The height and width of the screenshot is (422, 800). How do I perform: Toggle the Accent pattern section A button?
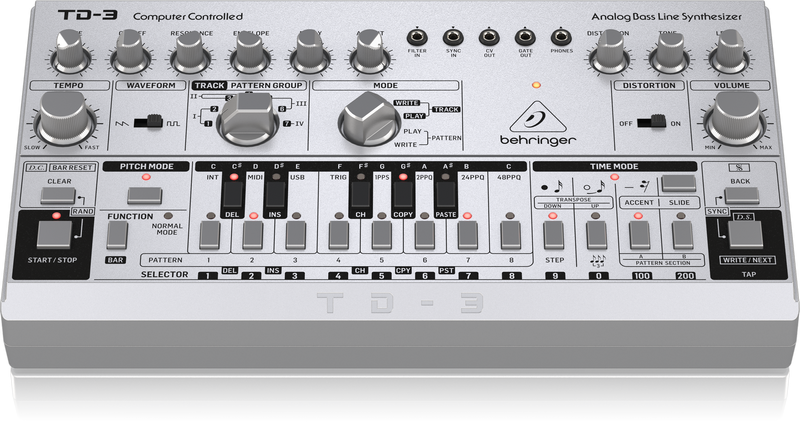coord(639,235)
